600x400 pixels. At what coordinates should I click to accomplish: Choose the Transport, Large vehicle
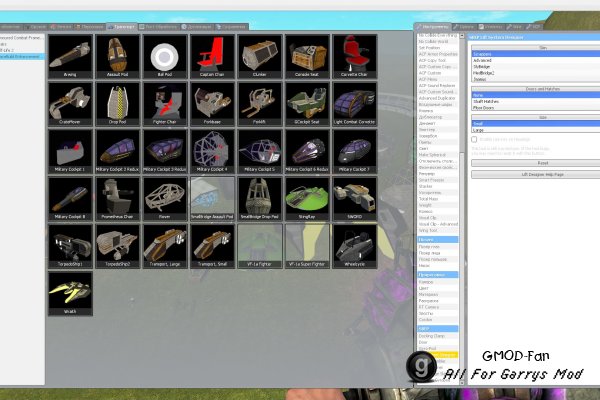click(x=165, y=247)
